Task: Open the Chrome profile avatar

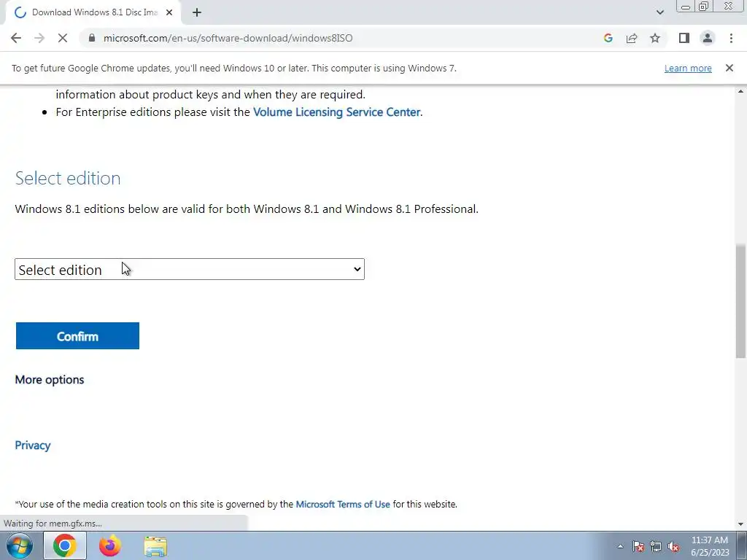Action: (x=708, y=38)
